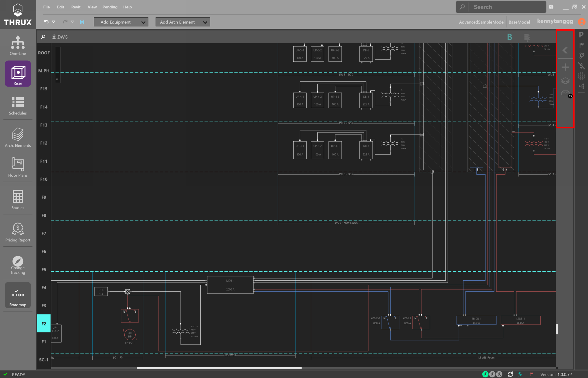588x378 pixels.
Task: Open the One-Line view
Action: [18, 45]
